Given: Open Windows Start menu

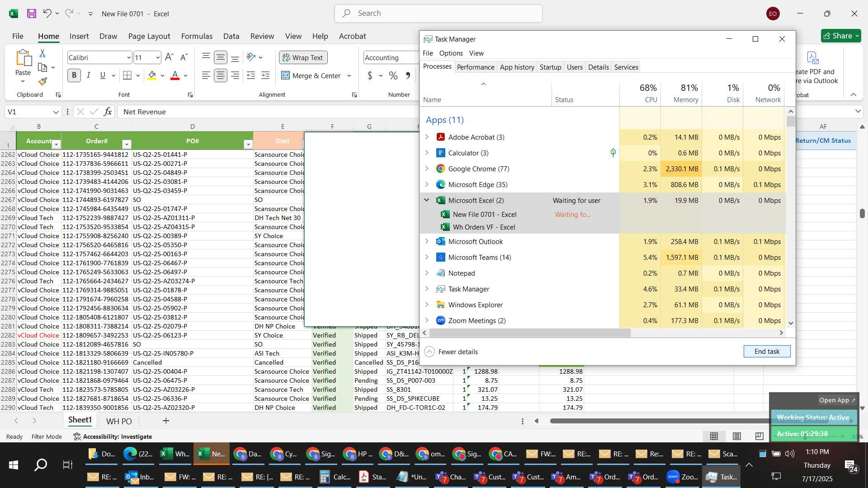Looking at the screenshot, I should (14, 465).
